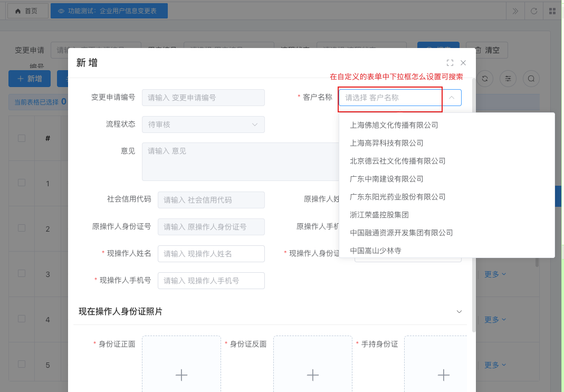Screen dimensions: 564x392
Task: Switch to the 首页 tab
Action: click(x=27, y=11)
